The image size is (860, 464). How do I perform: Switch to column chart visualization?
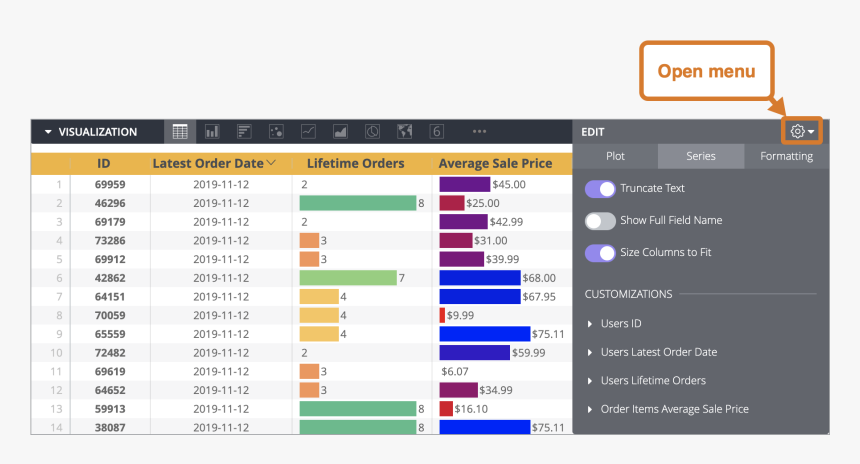tap(212, 131)
